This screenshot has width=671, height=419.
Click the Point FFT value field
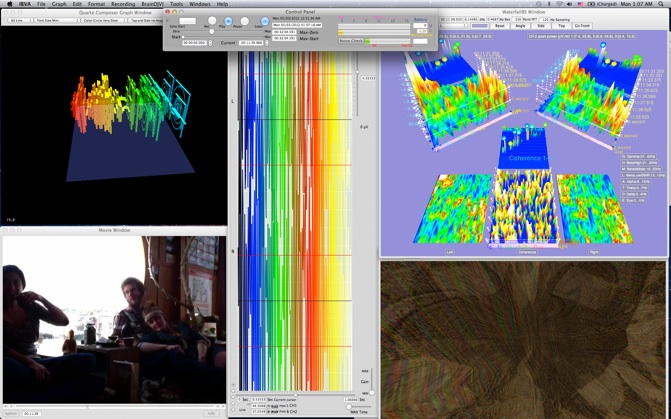tap(518, 20)
